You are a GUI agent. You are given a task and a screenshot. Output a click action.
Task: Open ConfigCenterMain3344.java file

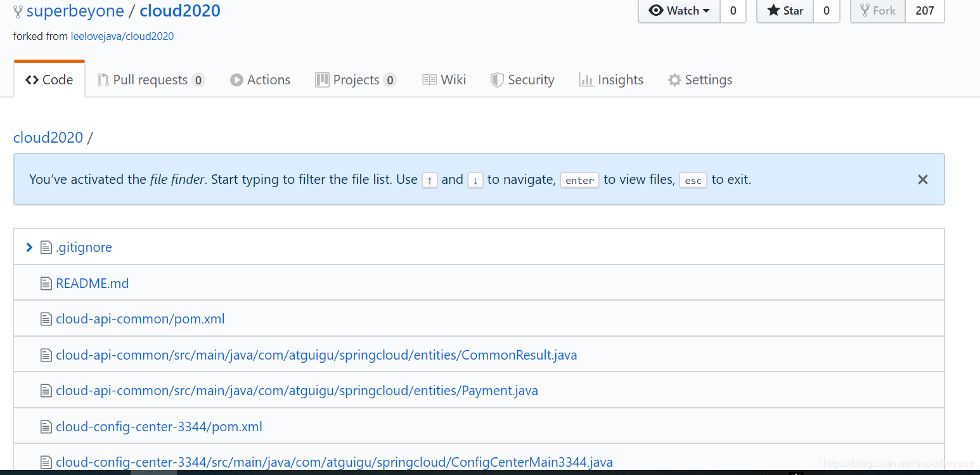pos(334,462)
